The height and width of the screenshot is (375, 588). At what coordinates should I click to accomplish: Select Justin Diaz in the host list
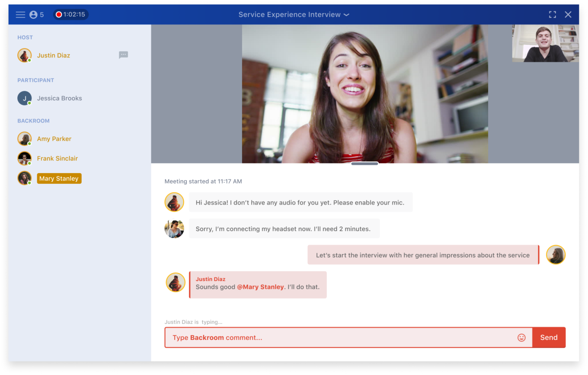[54, 55]
